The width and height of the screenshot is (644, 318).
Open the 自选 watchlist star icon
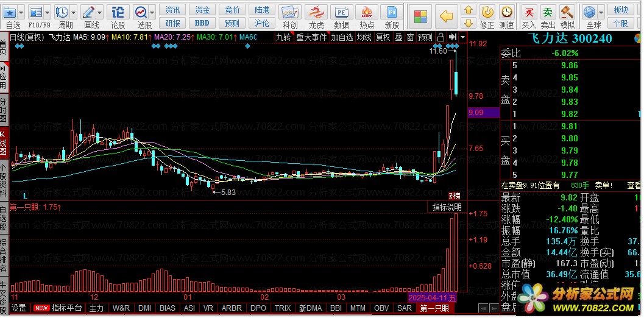(10, 12)
